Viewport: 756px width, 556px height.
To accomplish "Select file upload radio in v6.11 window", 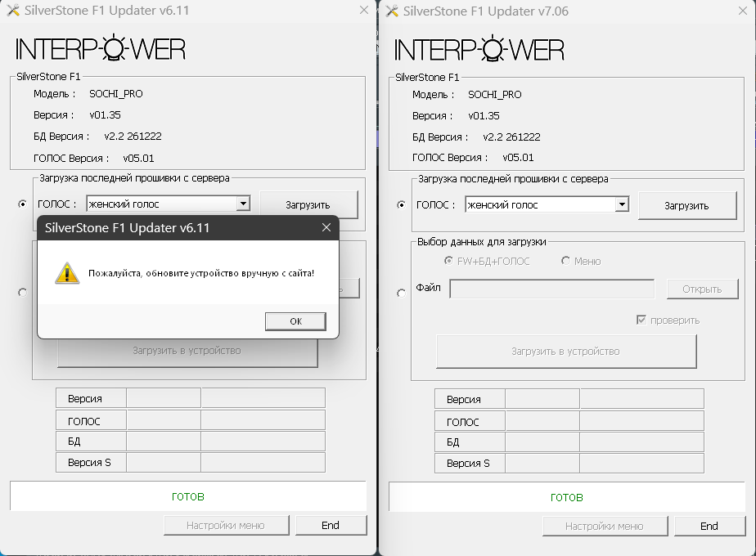I will (22, 293).
